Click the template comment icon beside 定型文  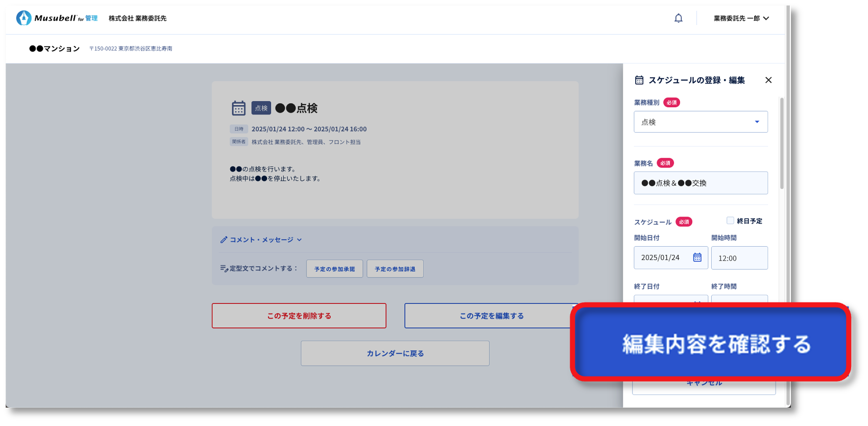224,268
